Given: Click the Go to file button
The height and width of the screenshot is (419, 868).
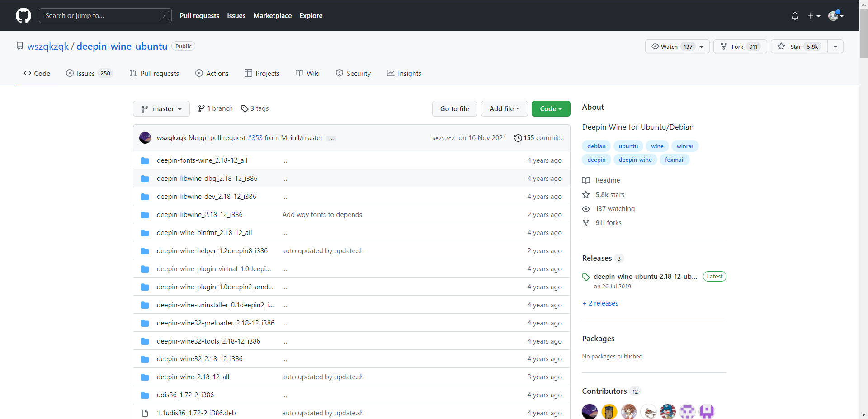Looking at the screenshot, I should tap(454, 109).
